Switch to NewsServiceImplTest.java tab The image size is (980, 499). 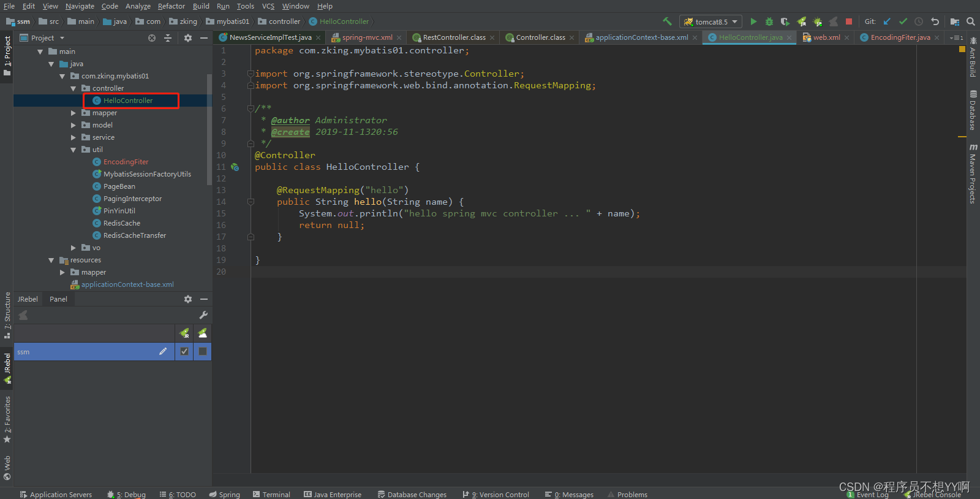(x=270, y=37)
